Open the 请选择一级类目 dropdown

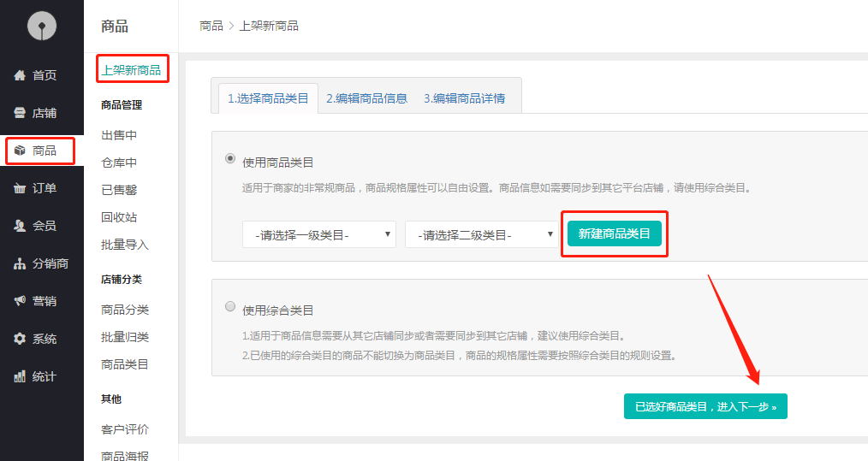[318, 234]
